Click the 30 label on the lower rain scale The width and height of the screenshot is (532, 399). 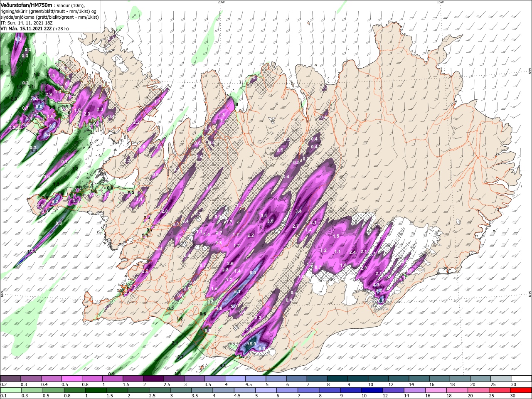coord(513,396)
